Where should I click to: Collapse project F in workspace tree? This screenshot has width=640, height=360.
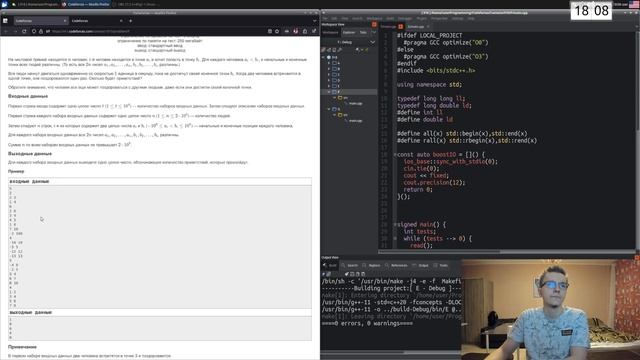click(x=329, y=92)
